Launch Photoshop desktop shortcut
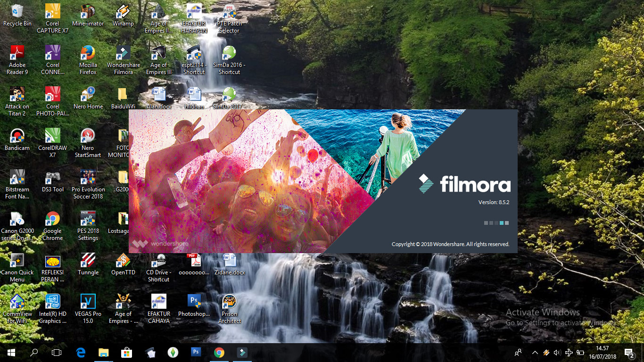 pos(194,305)
